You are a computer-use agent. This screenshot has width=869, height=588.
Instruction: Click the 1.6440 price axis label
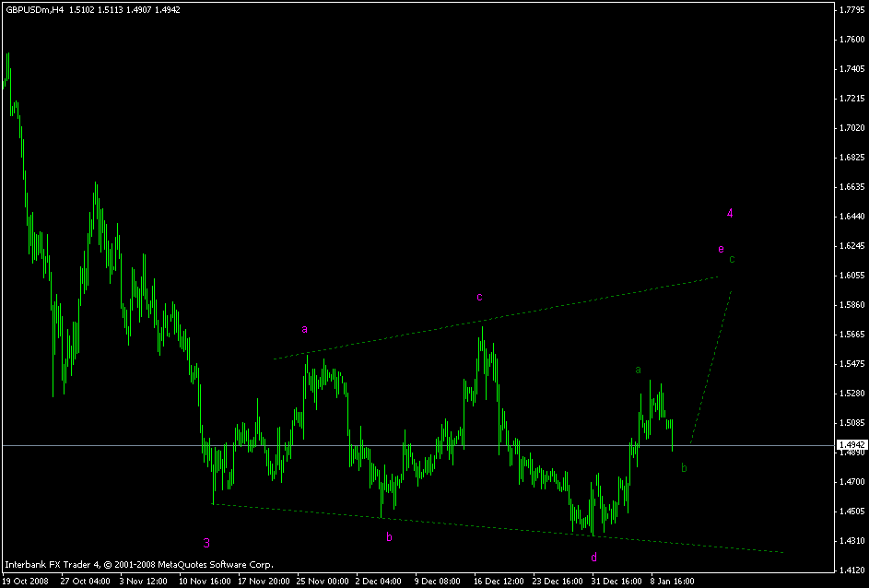pyautogui.click(x=851, y=217)
